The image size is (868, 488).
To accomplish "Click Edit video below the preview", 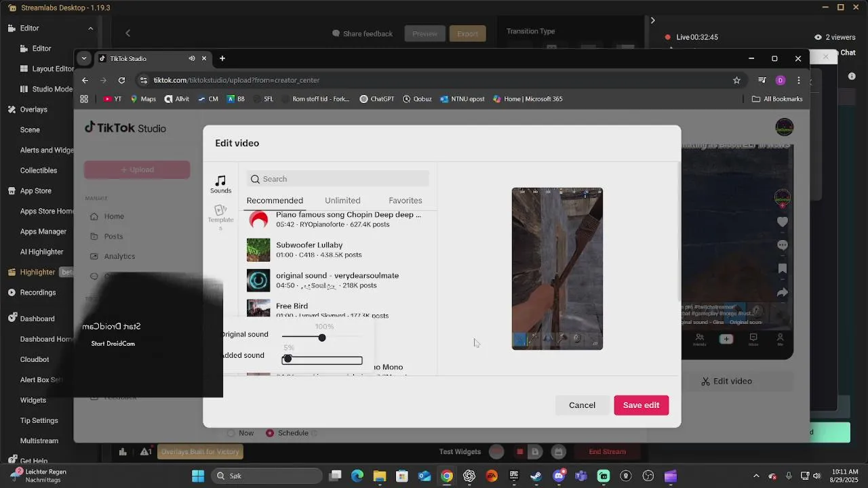I will pyautogui.click(x=726, y=381).
